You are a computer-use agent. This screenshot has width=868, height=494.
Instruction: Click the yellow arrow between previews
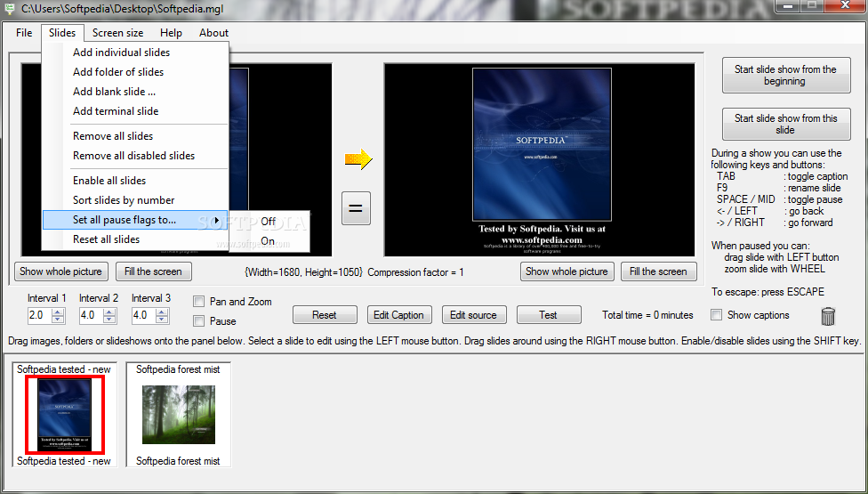358,159
